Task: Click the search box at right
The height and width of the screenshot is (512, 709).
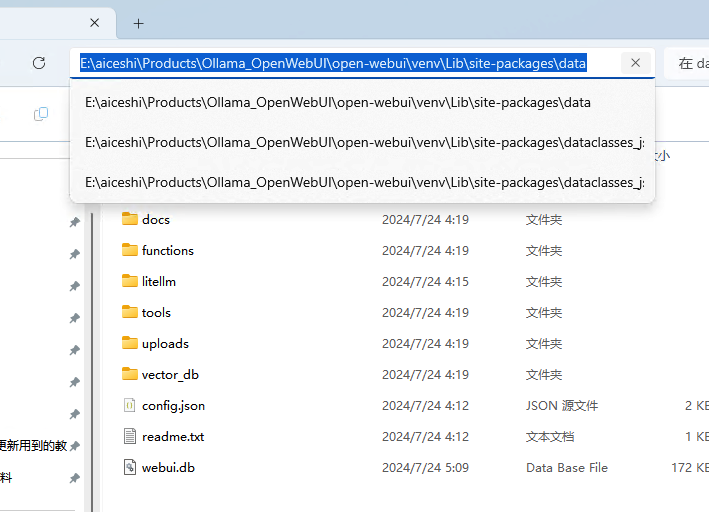Action: pyautogui.click(x=686, y=63)
